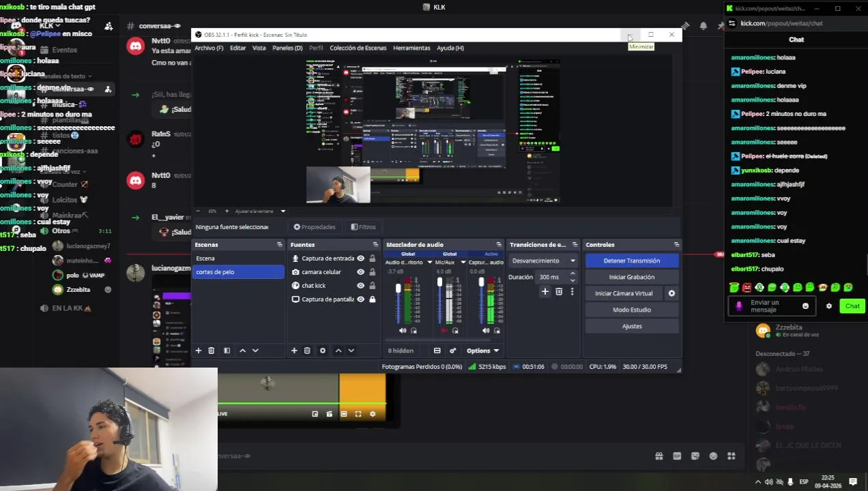Add a new scene in Escenas panel
This screenshot has width=868, height=491.
pyautogui.click(x=199, y=351)
